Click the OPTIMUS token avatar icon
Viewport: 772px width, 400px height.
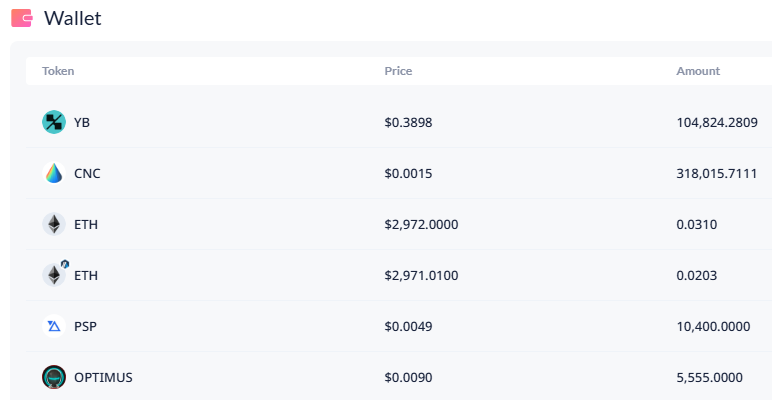pos(54,377)
